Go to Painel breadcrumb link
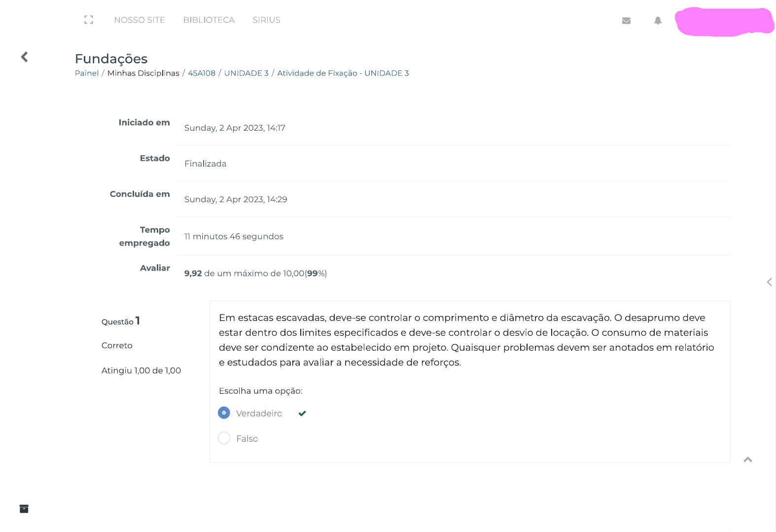The width and height of the screenshot is (776, 532). point(87,73)
